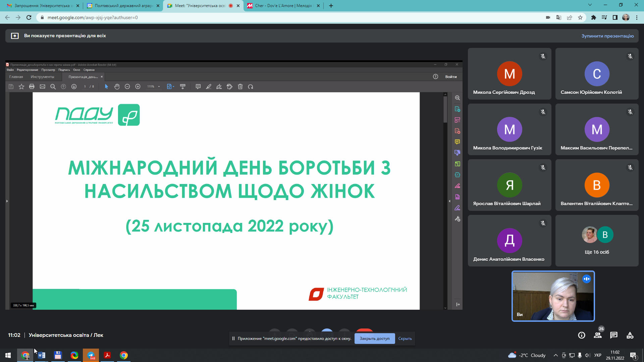Open Chrome media controls icon
644x362 pixels.
[604, 17]
